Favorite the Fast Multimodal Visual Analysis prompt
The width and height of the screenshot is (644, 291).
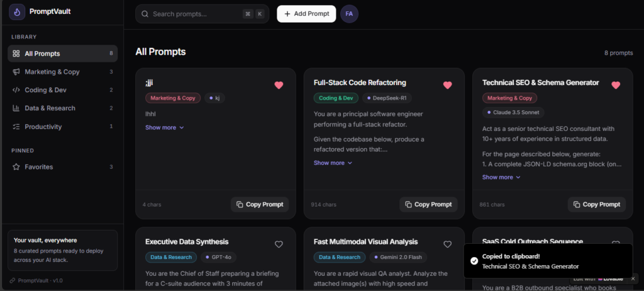pos(447,244)
